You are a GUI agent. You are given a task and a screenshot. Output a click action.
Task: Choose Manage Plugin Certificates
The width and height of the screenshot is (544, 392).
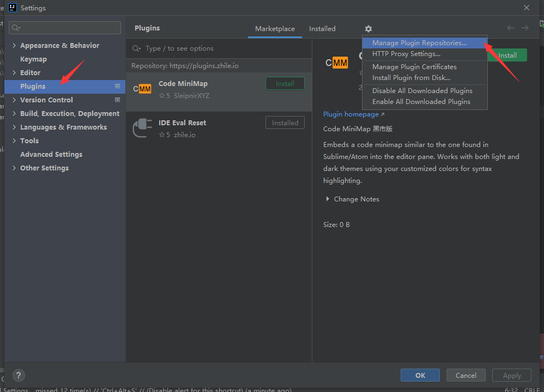425,66
